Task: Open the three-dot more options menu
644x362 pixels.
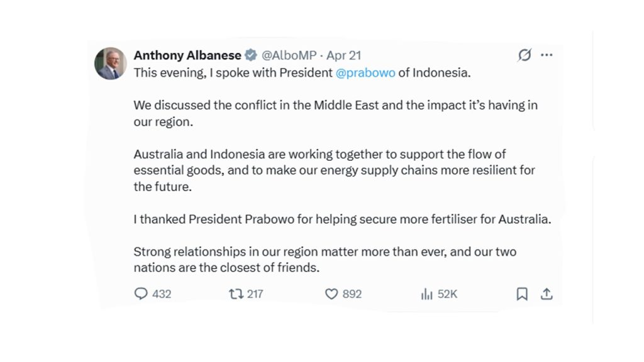Action: pos(547,55)
